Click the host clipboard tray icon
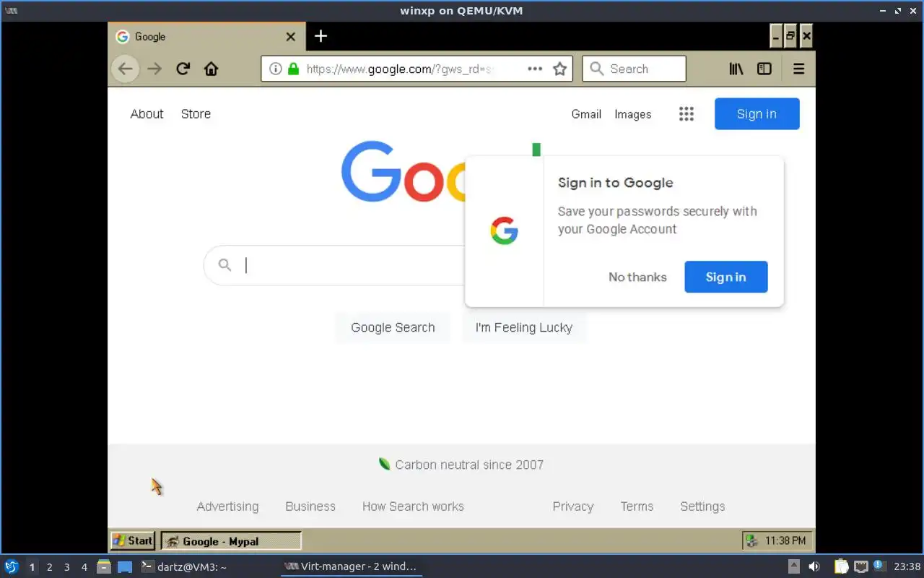This screenshot has height=578, width=924. 842,566
